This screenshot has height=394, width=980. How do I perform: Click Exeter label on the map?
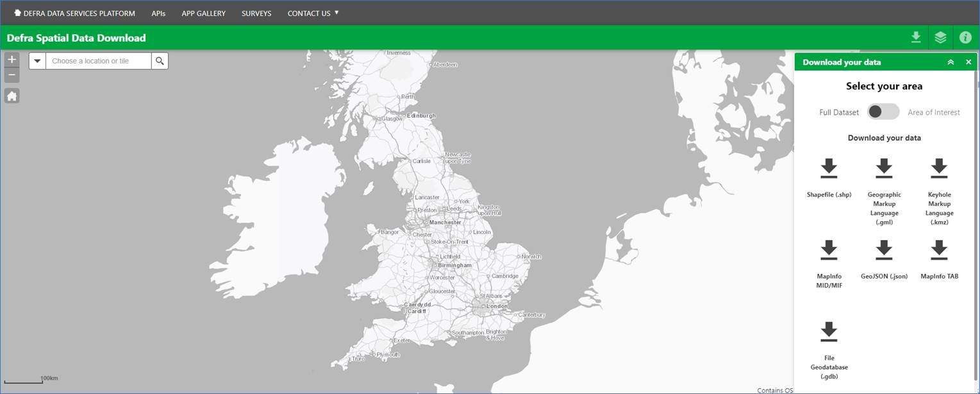tap(402, 340)
